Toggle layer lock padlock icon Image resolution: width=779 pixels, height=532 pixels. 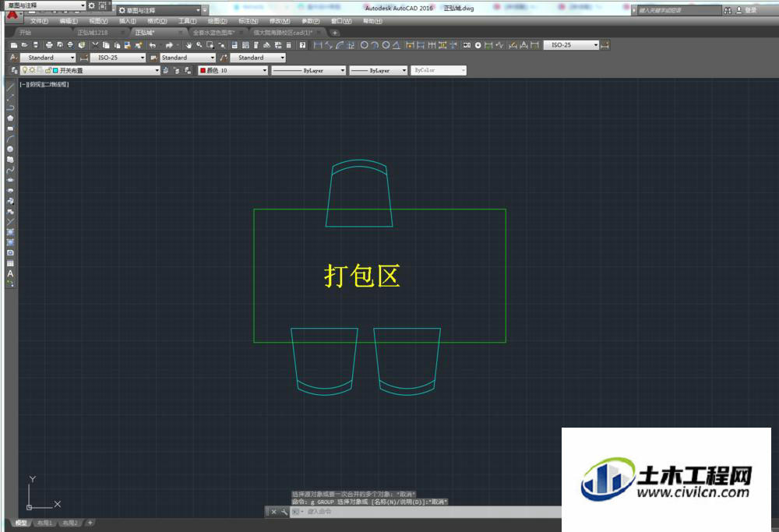pos(48,71)
